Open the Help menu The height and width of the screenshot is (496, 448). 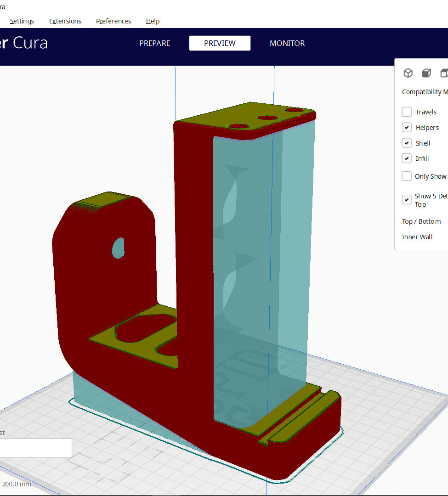[153, 21]
